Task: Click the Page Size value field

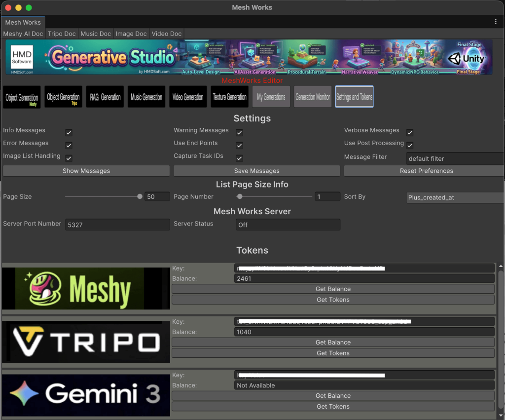Action: [x=157, y=196]
